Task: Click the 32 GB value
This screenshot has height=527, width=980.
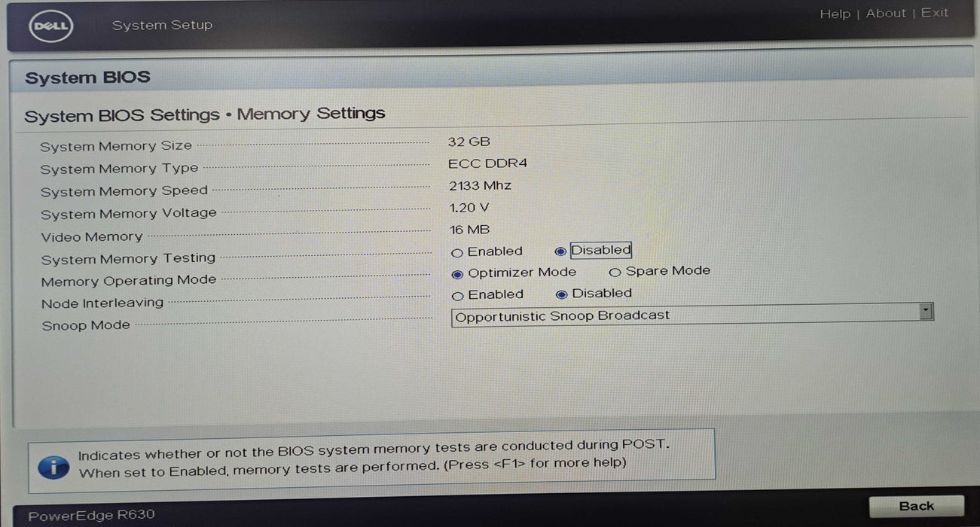Action: click(x=469, y=142)
